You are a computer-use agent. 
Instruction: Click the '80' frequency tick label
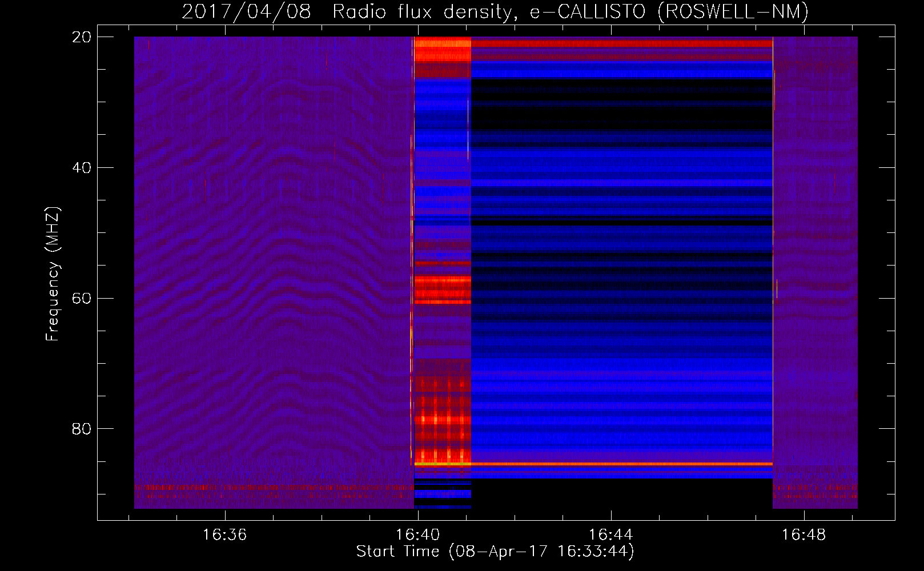pos(82,429)
